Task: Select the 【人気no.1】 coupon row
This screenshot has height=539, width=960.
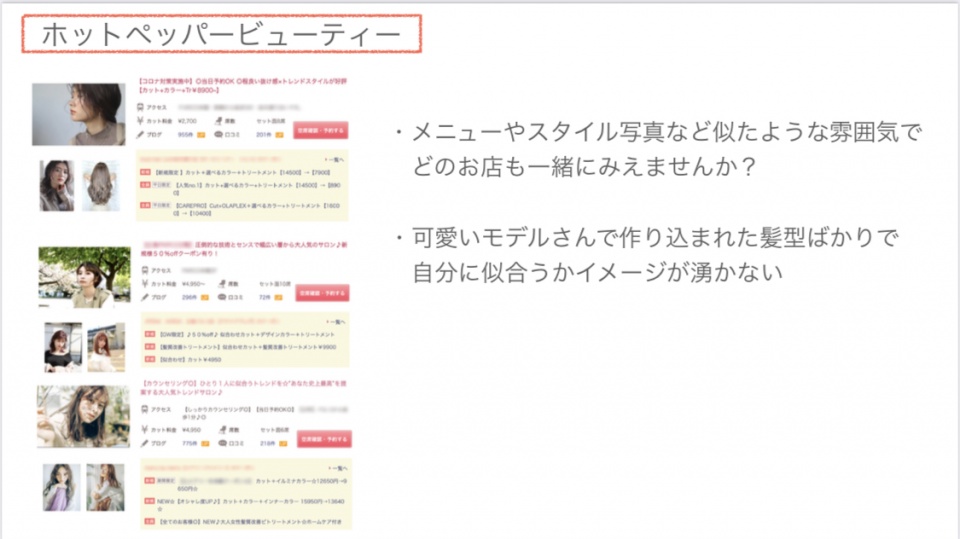Action: [x=243, y=189]
